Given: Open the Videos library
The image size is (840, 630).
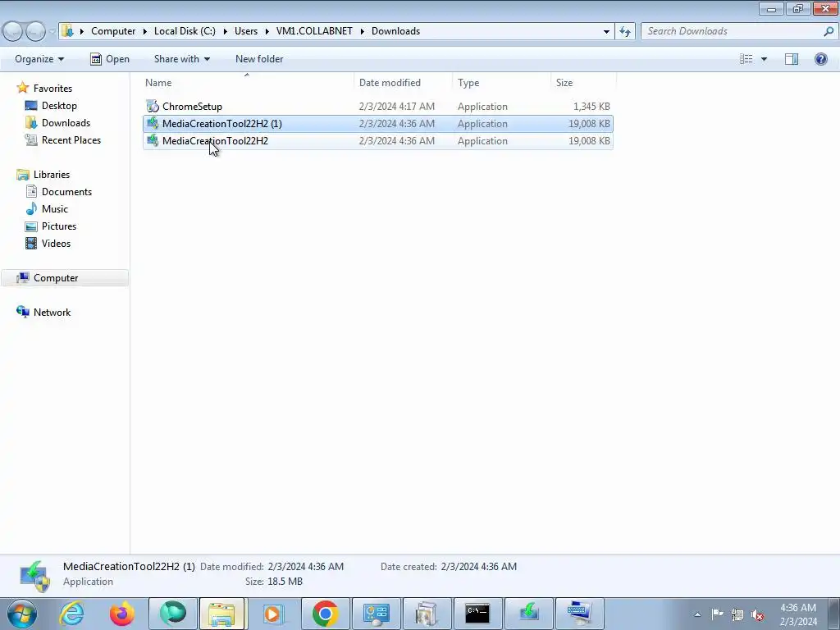Looking at the screenshot, I should (56, 243).
